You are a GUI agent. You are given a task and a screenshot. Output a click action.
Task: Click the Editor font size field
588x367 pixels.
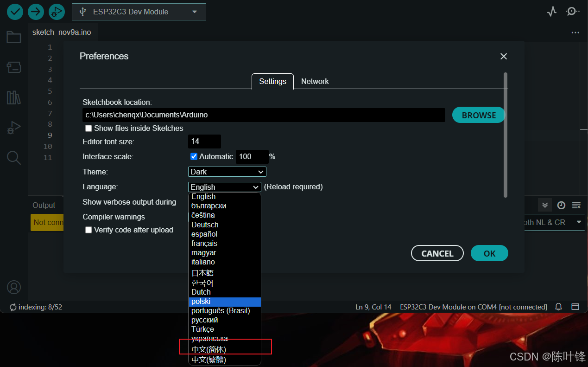(x=204, y=142)
